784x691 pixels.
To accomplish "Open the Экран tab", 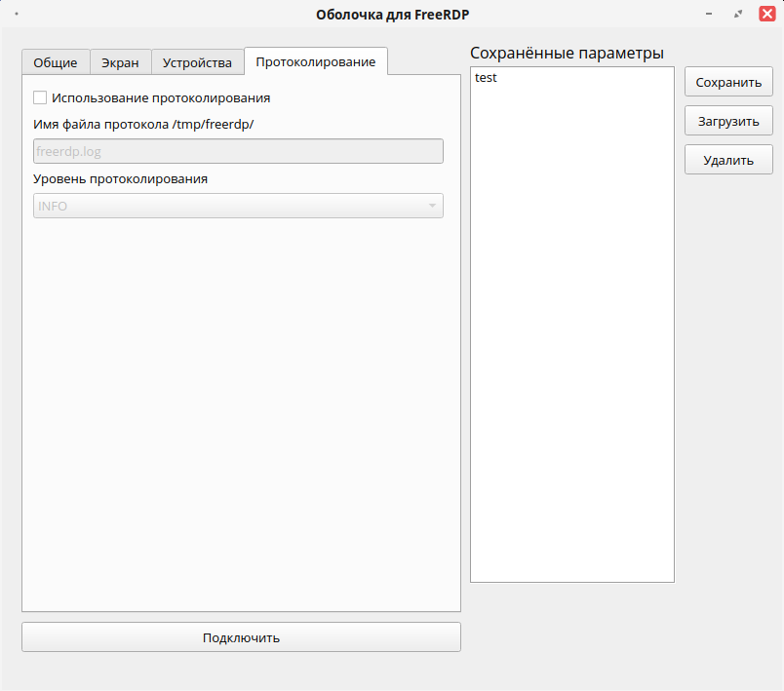I will point(121,62).
